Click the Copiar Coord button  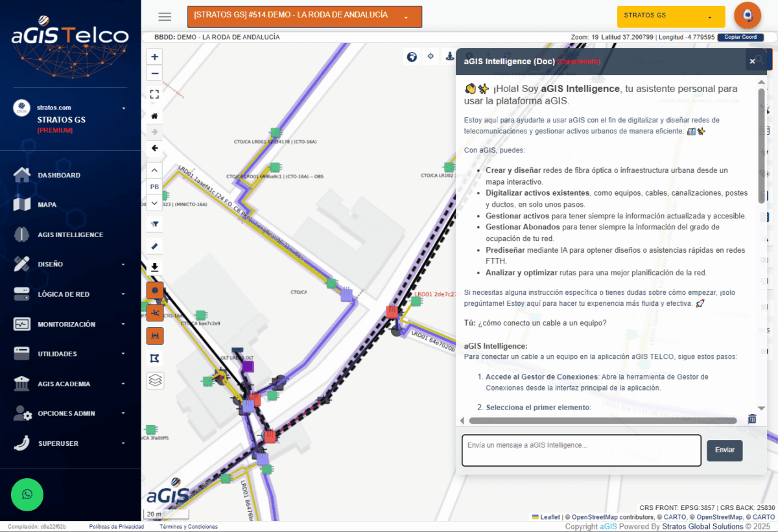pos(740,38)
